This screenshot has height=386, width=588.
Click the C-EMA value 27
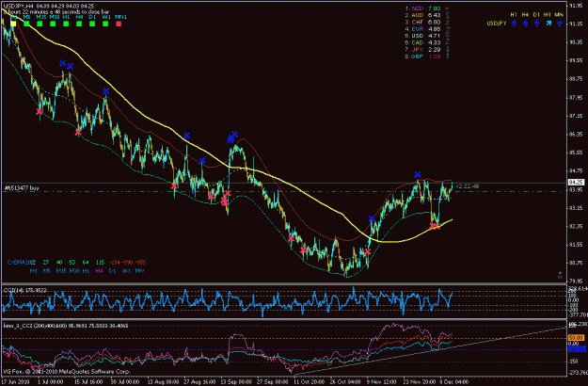pos(46,263)
